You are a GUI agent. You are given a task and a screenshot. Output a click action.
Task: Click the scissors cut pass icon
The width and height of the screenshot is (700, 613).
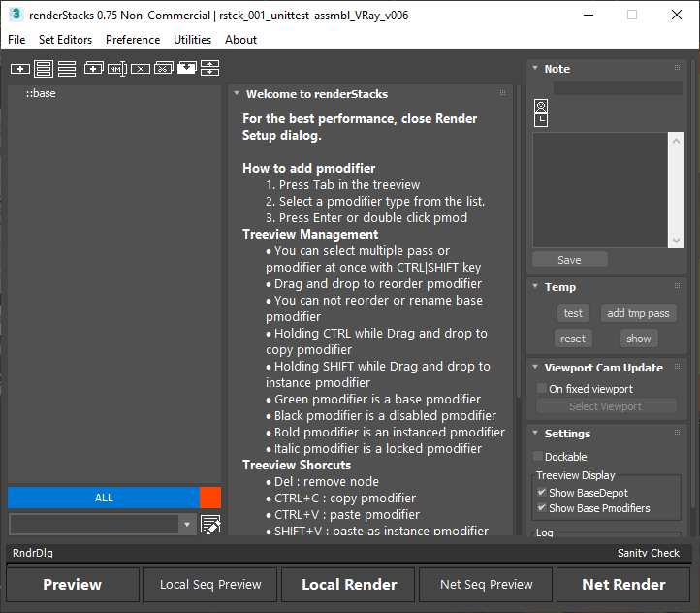tap(164, 68)
